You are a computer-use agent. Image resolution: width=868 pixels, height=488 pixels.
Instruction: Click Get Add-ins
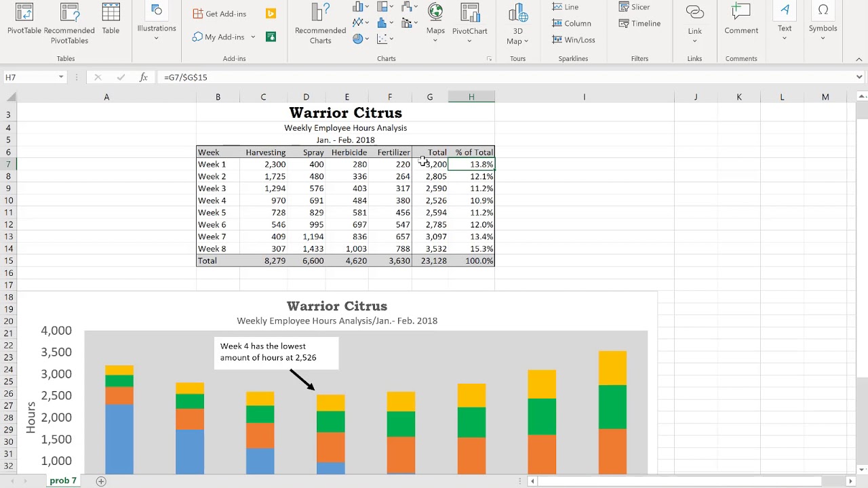pos(220,14)
